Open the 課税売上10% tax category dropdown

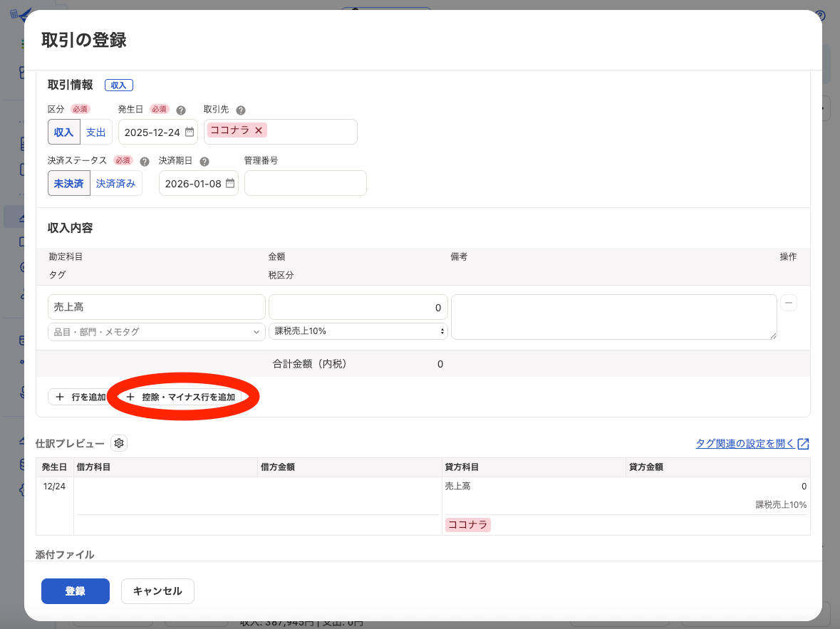point(358,331)
